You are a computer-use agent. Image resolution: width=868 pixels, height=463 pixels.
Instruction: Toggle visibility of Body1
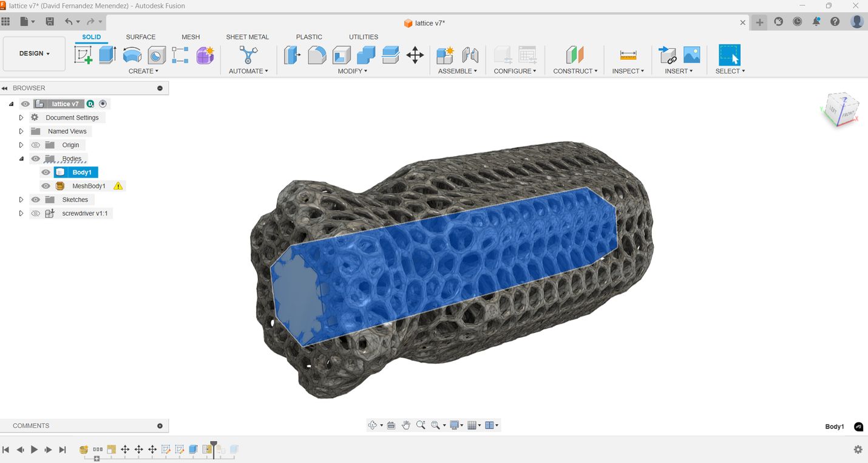coord(46,173)
